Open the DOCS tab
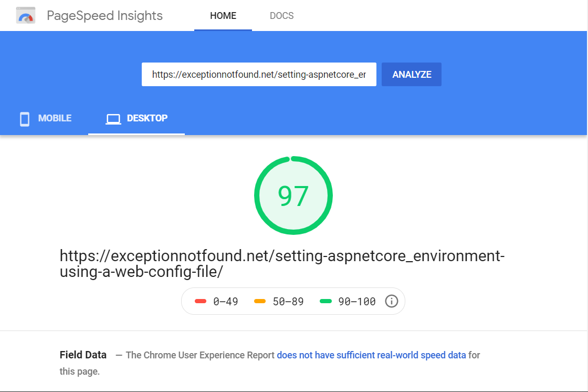The image size is (588, 392). (281, 16)
